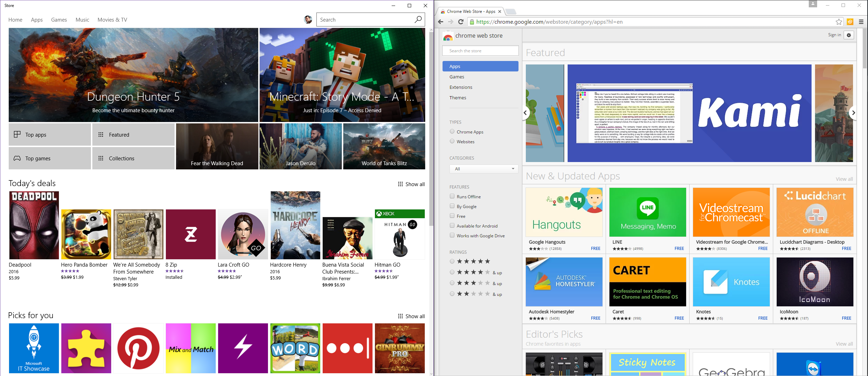Click the orange extension icon in the Chrome toolbar
Screen dimensions: 868x376
[x=850, y=22]
